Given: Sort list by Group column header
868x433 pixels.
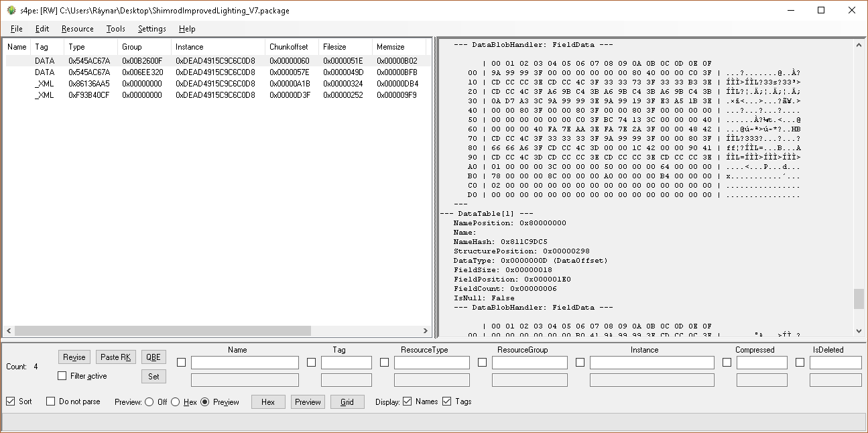Looking at the screenshot, I should coord(145,47).
